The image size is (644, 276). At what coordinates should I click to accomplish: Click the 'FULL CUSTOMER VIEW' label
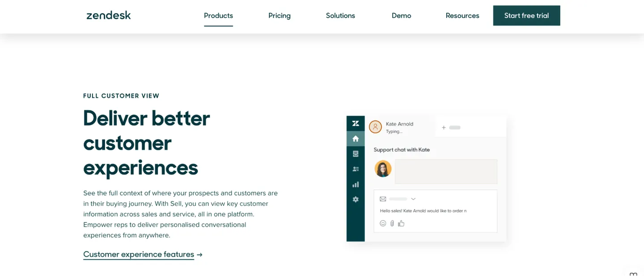[121, 96]
